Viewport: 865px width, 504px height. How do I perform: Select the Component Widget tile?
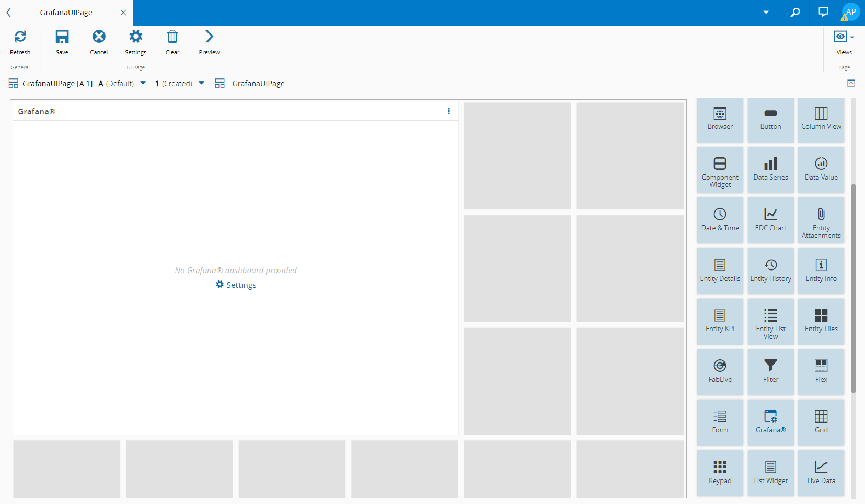(720, 170)
